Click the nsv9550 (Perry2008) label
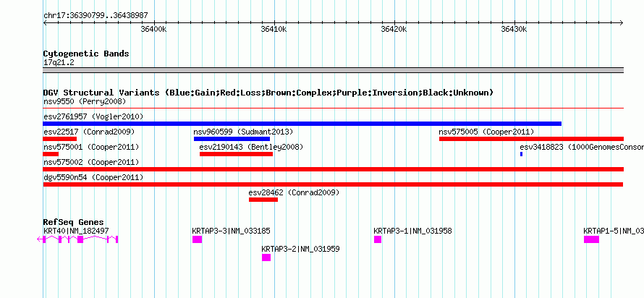This screenshot has height=298, width=644. (x=85, y=101)
